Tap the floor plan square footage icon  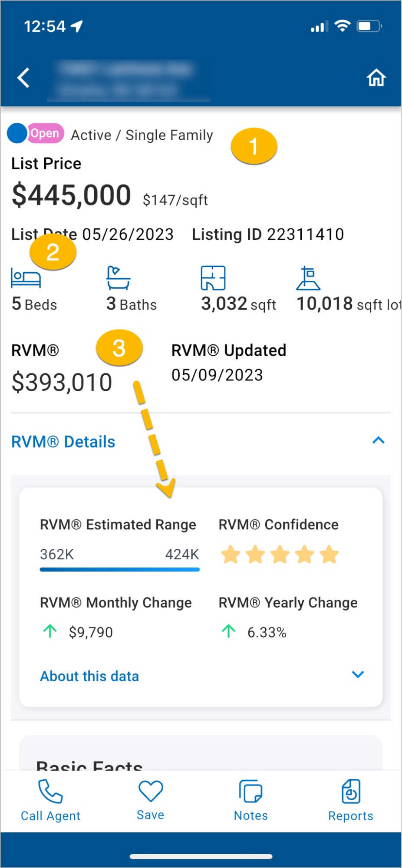[213, 278]
